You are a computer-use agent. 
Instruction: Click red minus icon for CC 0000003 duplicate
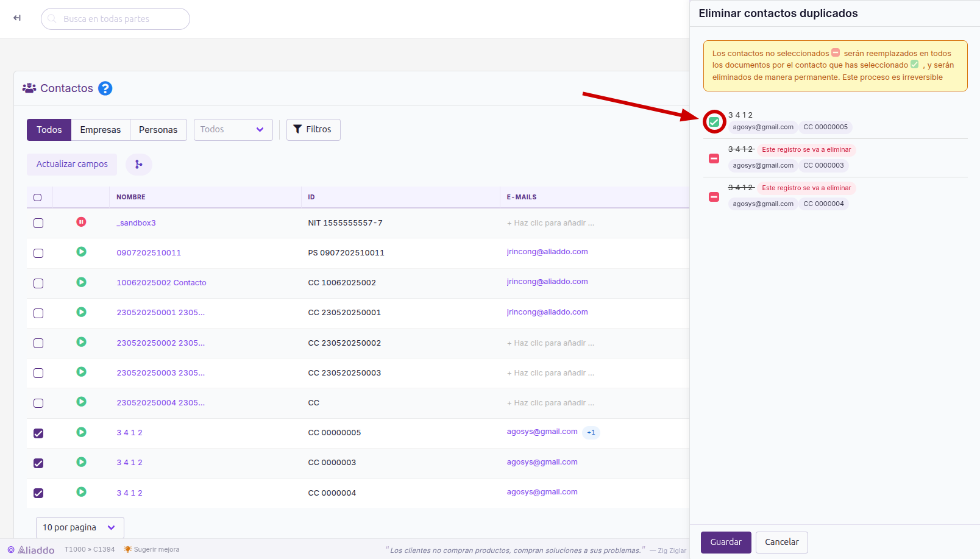[x=714, y=158]
